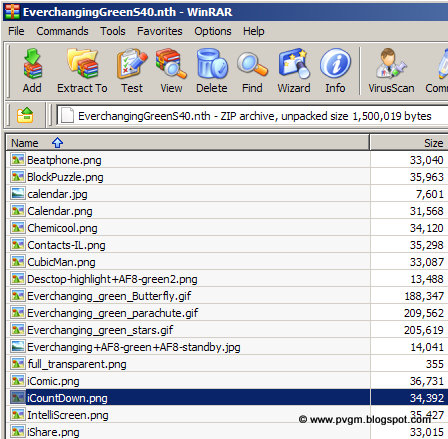The width and height of the screenshot is (448, 439).
Task: Click the Beatphone.png image file icon
Action: click(18, 159)
